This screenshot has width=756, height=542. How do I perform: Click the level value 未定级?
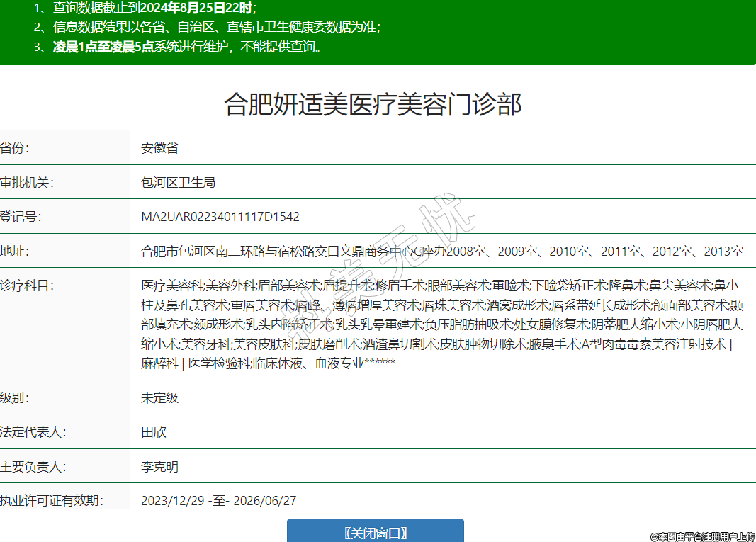tap(159, 397)
